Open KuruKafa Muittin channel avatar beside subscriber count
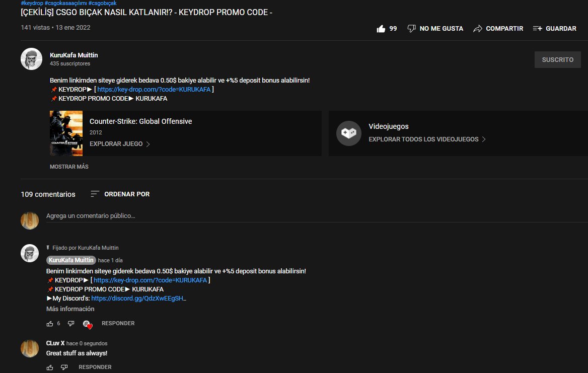Viewport: 588px width, 373px height. tap(32, 59)
